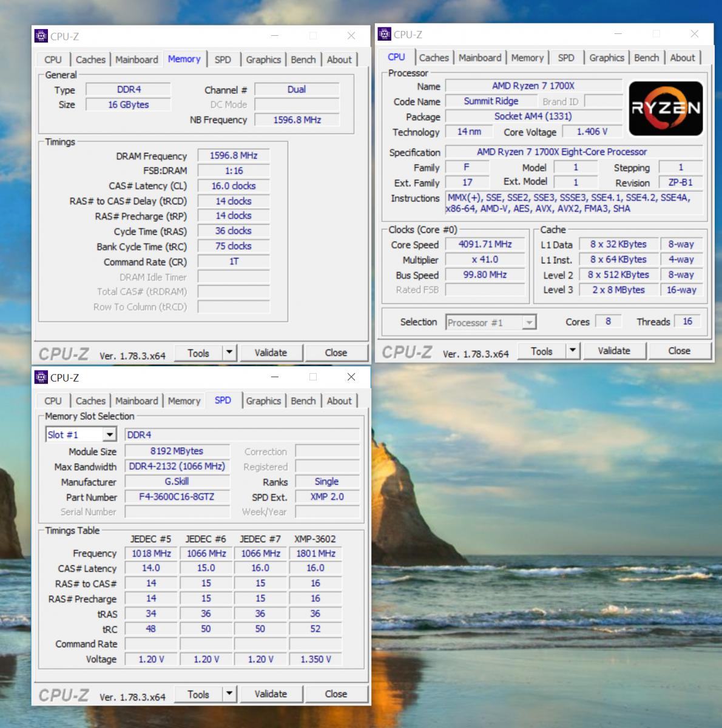Open SPD tab in CPU window

[566, 58]
